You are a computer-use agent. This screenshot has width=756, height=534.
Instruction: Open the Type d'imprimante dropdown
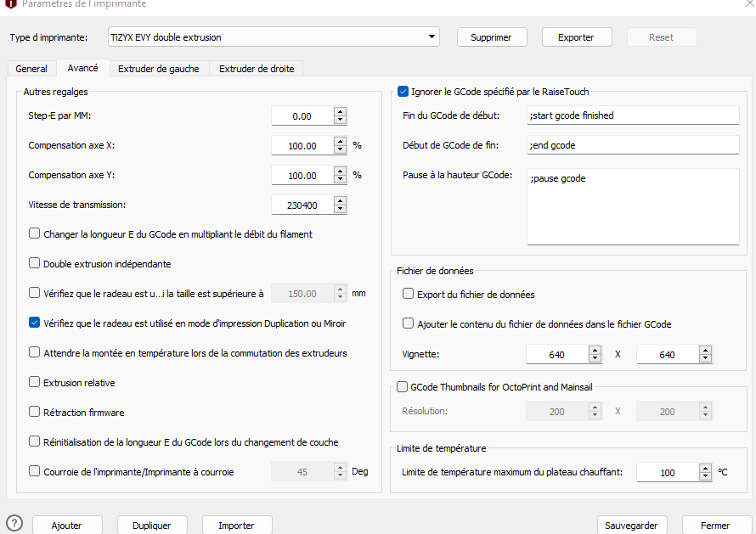pos(274,37)
